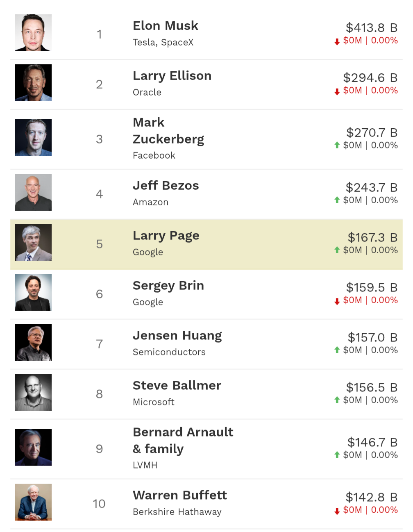
Task: Click green up arrow next to Zuckerberg's change
Action: (337, 145)
